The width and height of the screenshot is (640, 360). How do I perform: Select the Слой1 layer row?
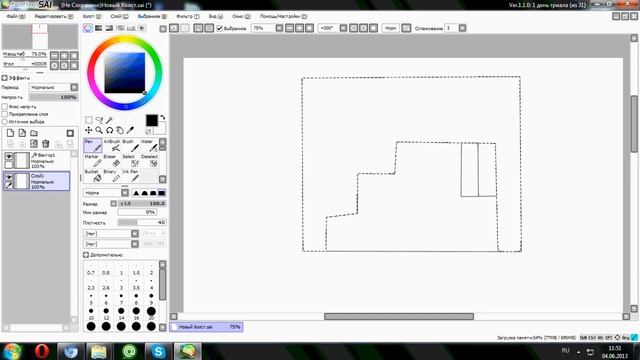point(36,181)
